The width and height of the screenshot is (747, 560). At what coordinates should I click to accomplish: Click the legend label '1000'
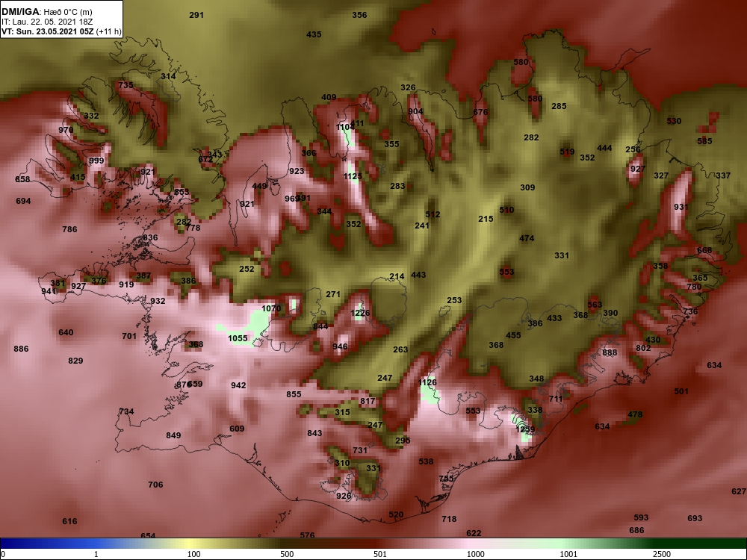475,554
